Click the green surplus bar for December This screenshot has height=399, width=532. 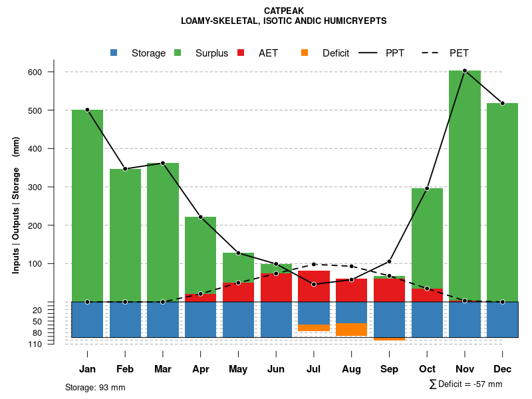502,199
